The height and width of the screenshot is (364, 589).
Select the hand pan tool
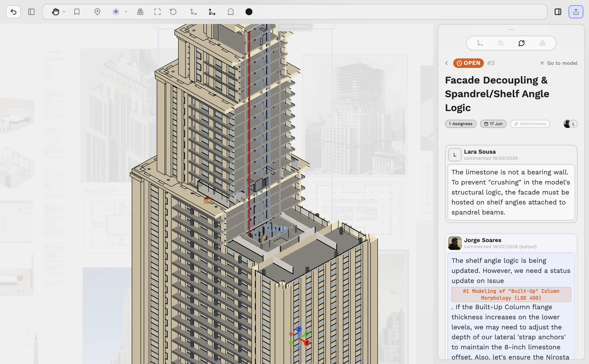56,12
